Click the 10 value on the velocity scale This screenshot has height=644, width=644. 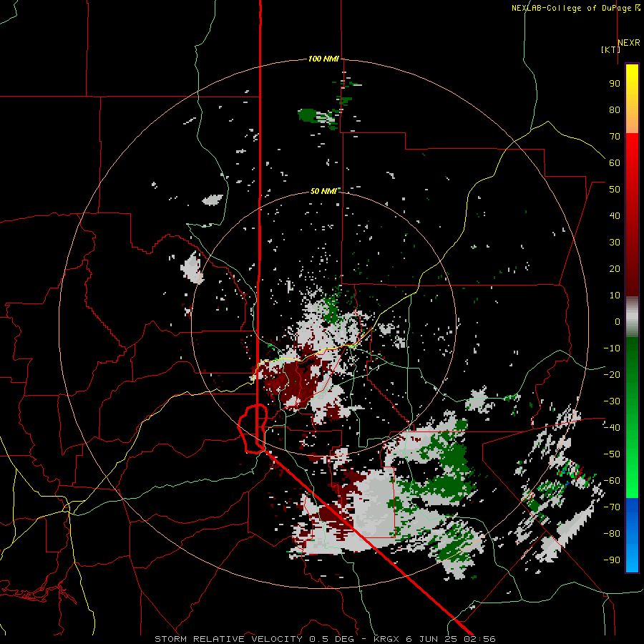[x=615, y=296]
